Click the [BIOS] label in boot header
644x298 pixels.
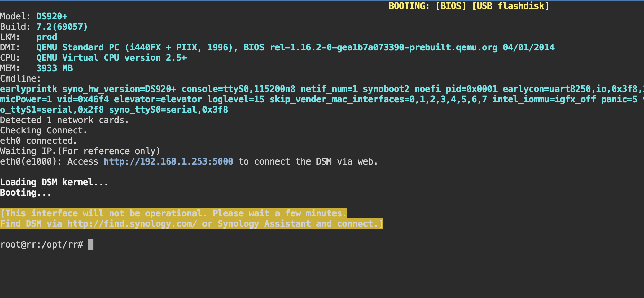(451, 6)
